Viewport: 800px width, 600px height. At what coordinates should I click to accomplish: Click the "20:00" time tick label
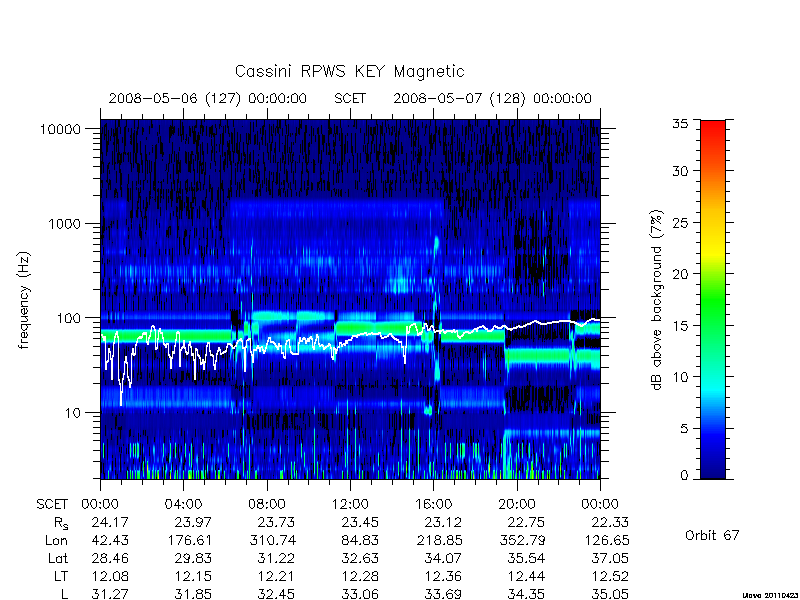pyautogui.click(x=516, y=505)
